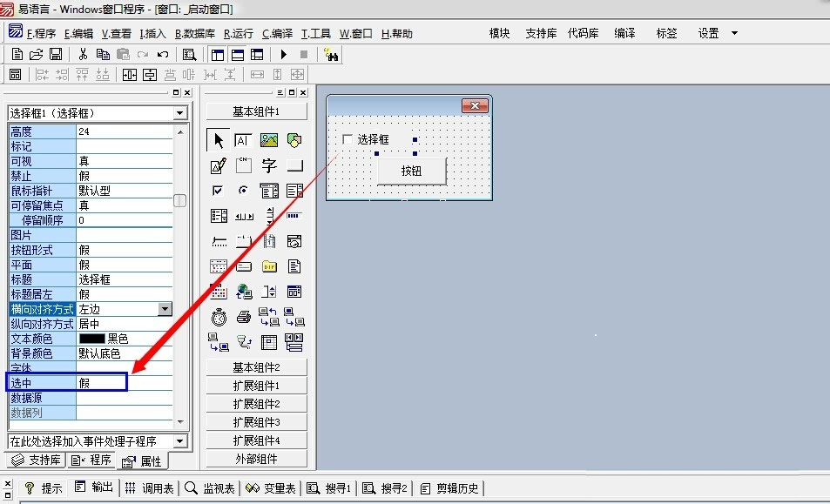The height and width of the screenshot is (504, 830).
Task: Toggle the 标题居左 property value 假
Action: coord(125,294)
